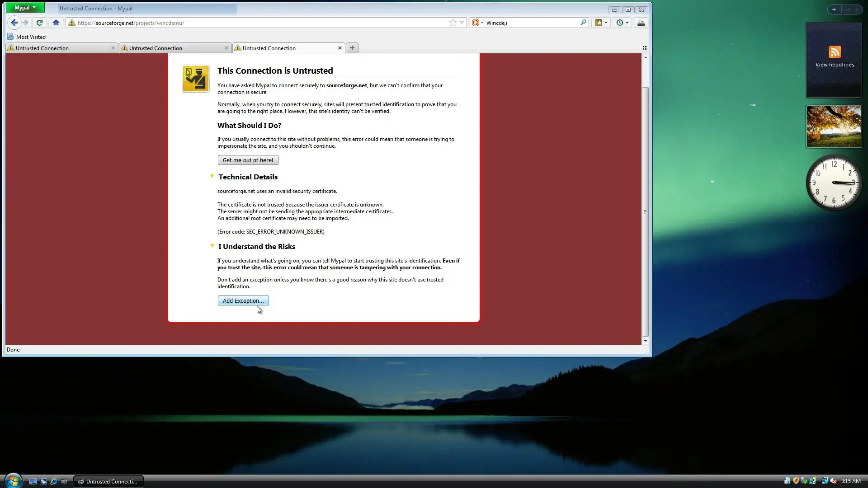The height and width of the screenshot is (488, 868).
Task: Go to the Home page
Action: 56,23
